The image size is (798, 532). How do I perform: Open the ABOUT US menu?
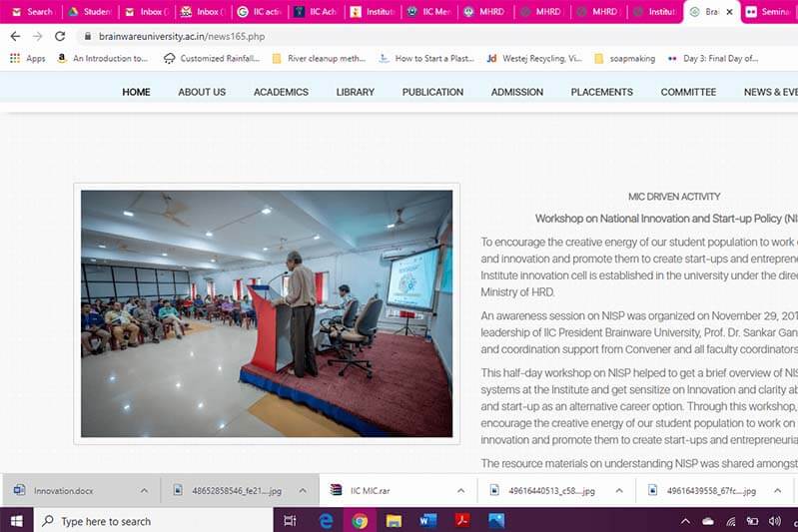coord(202,92)
